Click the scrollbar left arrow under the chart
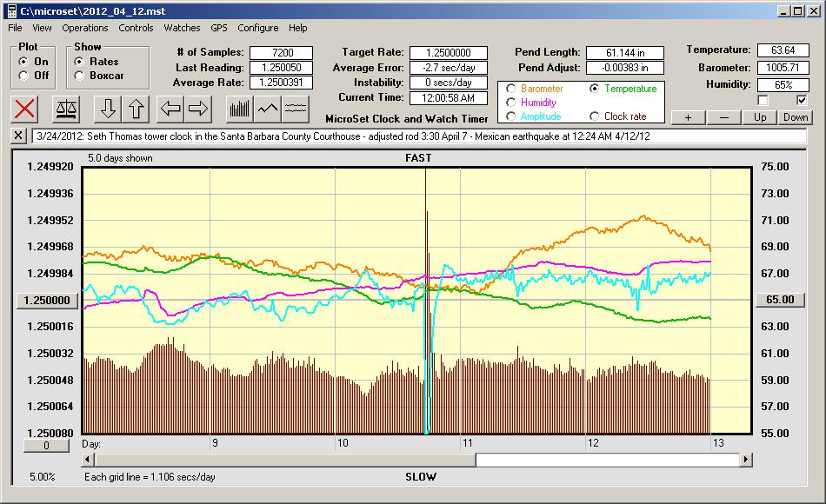The height and width of the screenshot is (504, 826). [88, 460]
